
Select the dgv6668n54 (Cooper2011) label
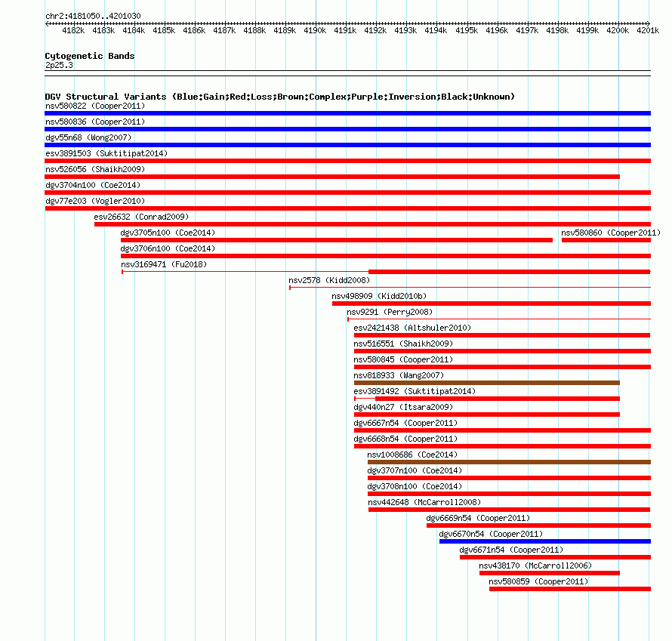[405, 439]
